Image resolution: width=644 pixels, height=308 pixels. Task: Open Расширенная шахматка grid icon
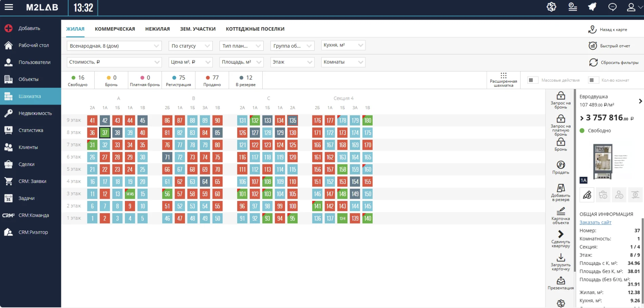[x=503, y=76]
